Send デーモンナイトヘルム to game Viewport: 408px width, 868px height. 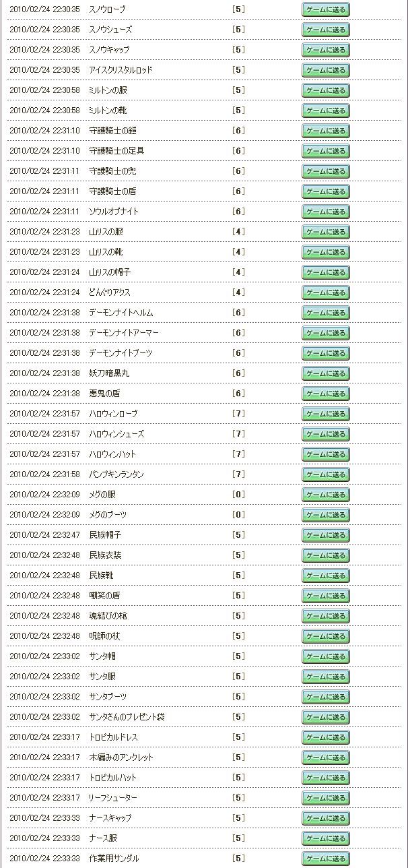coord(326,313)
